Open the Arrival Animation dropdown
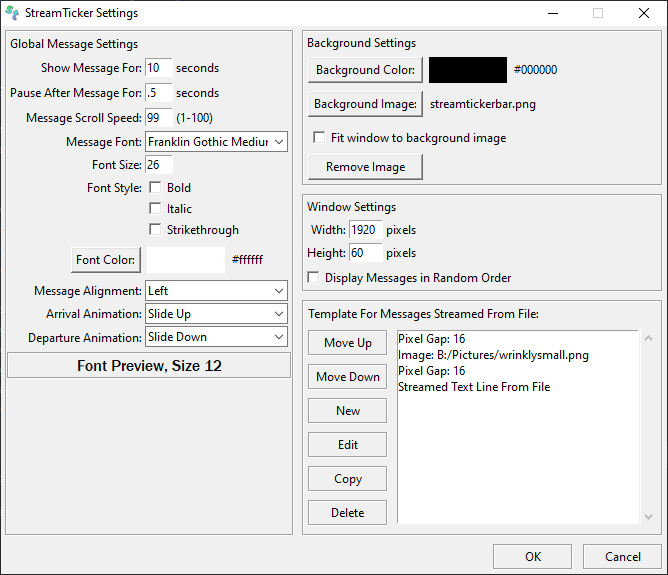 216,314
